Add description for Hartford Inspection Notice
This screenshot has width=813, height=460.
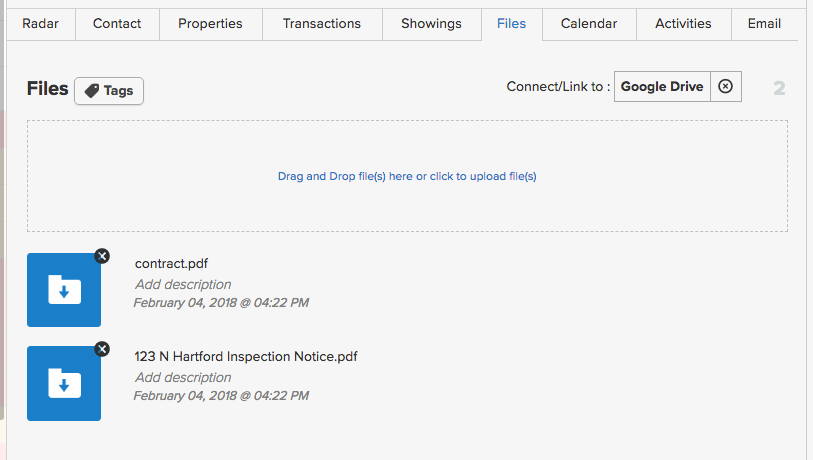[183, 378]
